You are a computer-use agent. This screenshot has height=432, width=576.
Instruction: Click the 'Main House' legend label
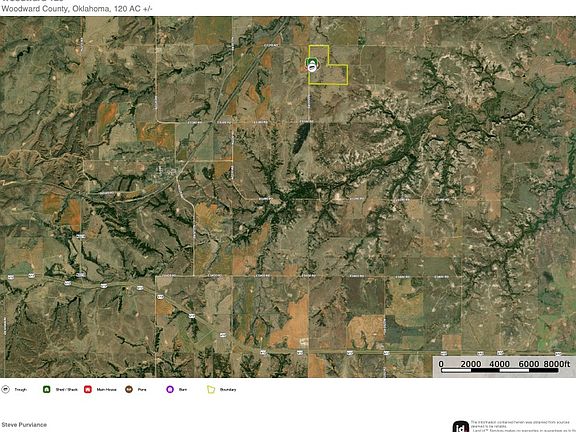[107, 389]
